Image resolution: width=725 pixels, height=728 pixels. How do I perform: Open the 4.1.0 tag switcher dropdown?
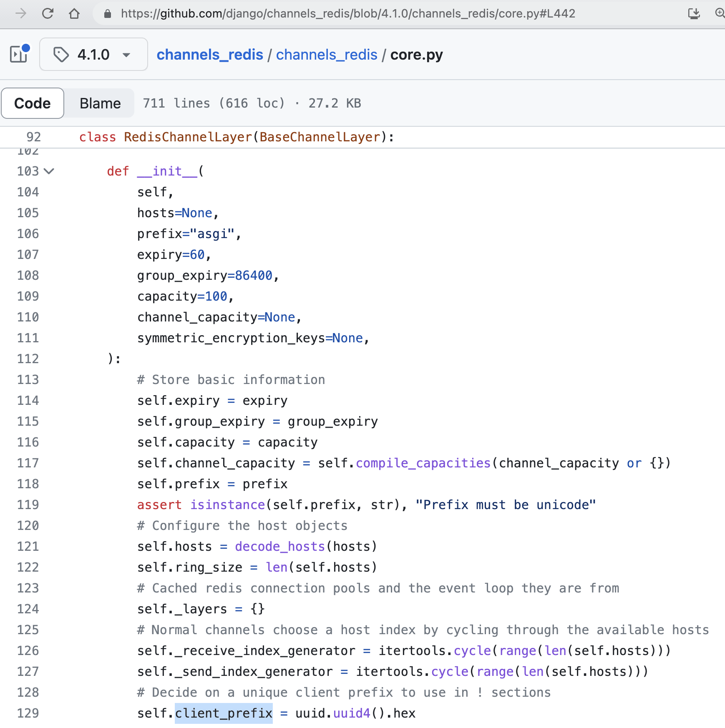[x=93, y=54]
